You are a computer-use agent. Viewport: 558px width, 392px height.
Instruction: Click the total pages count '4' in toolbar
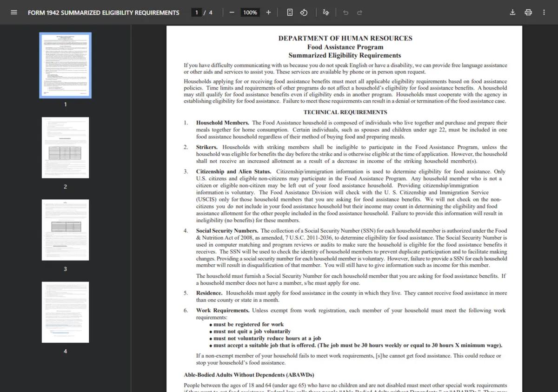click(211, 13)
